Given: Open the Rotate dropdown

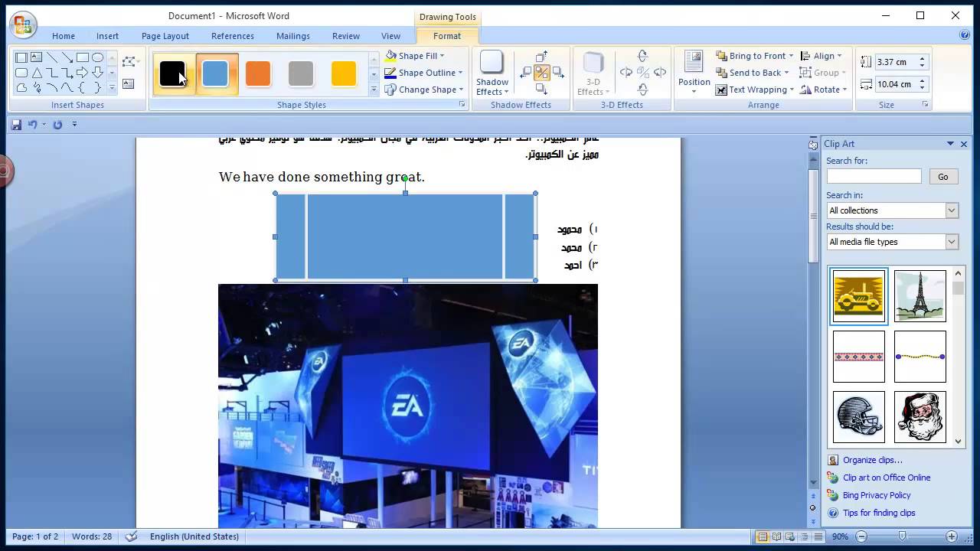Looking at the screenshot, I should point(823,90).
